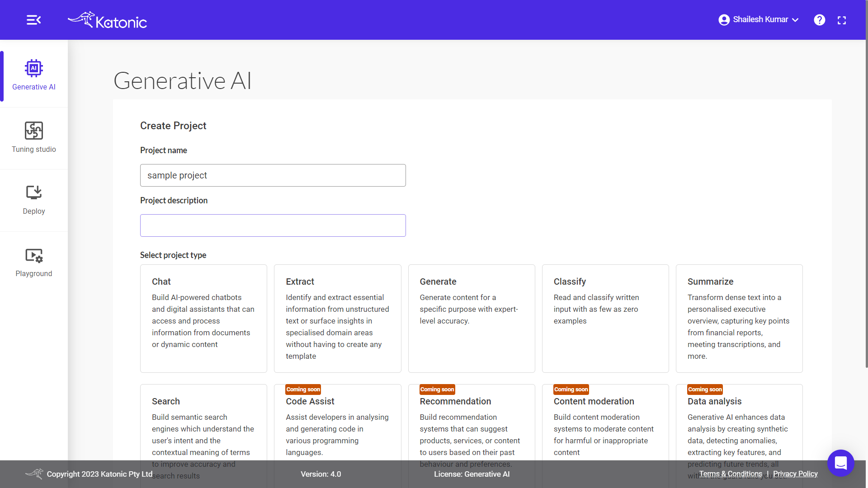This screenshot has height=488, width=868.
Task: Click the Coming soon badge on Content moderation
Action: point(571,389)
